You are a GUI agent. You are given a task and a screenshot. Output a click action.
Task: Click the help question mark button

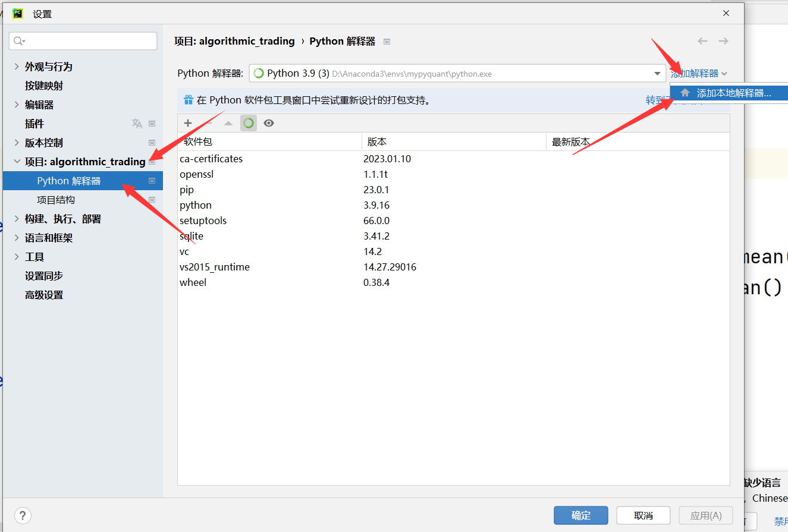pyautogui.click(x=22, y=515)
